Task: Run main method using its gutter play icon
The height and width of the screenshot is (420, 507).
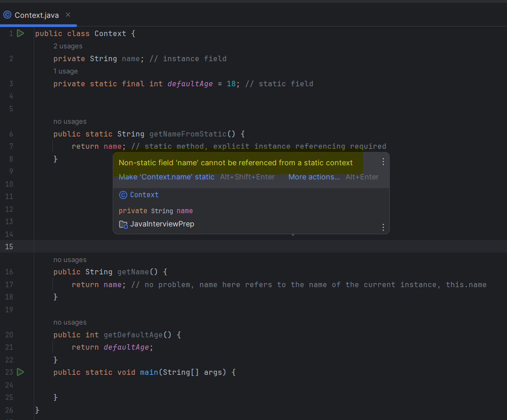Action: (x=20, y=372)
